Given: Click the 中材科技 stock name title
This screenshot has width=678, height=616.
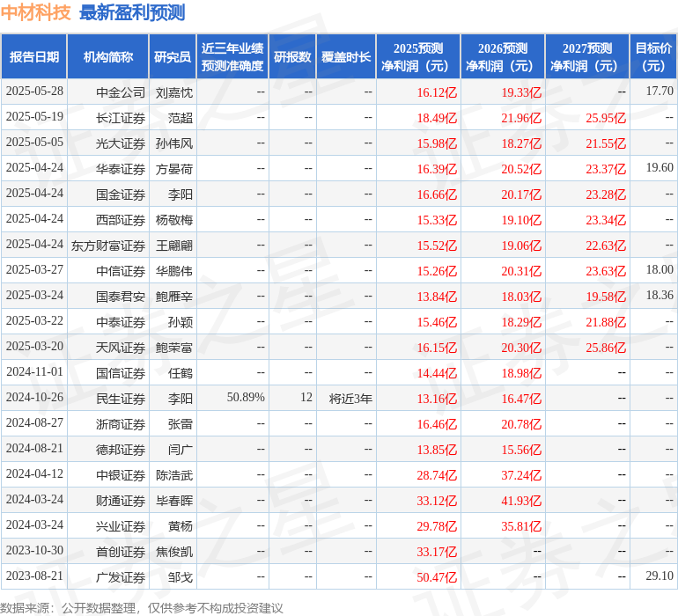Looking at the screenshot, I should pyautogui.click(x=36, y=12).
